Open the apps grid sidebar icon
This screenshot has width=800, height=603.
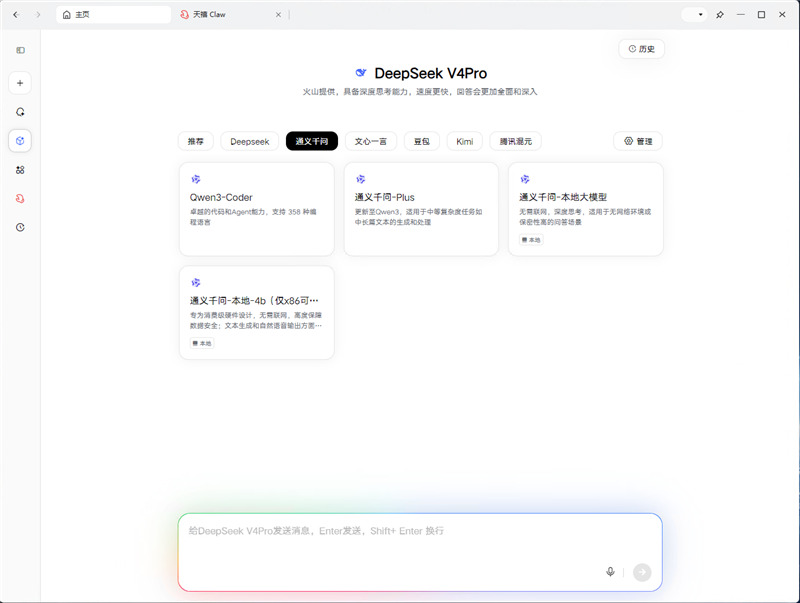click(x=20, y=170)
